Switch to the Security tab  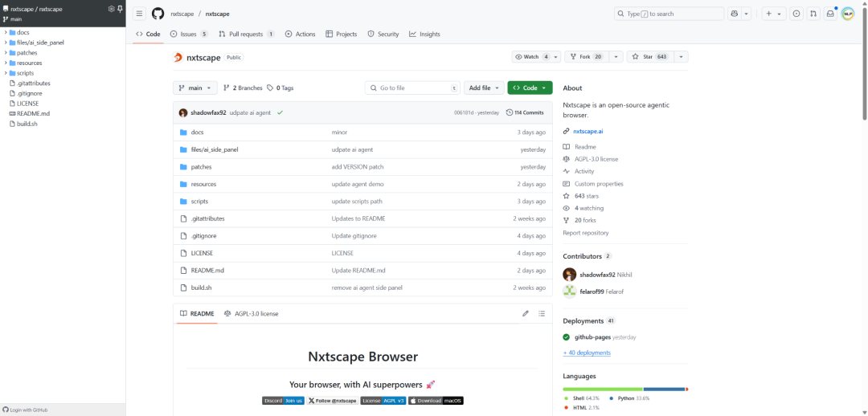tap(383, 34)
